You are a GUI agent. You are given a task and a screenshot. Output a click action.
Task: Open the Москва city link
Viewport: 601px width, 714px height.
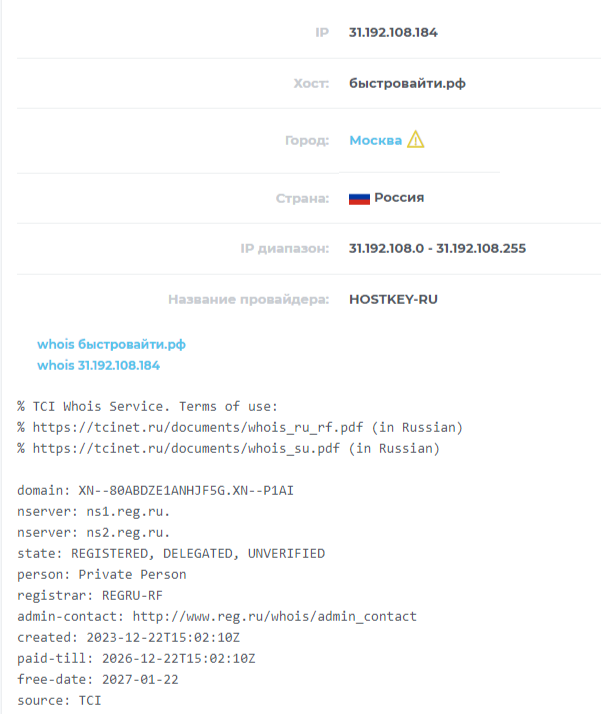coord(375,141)
